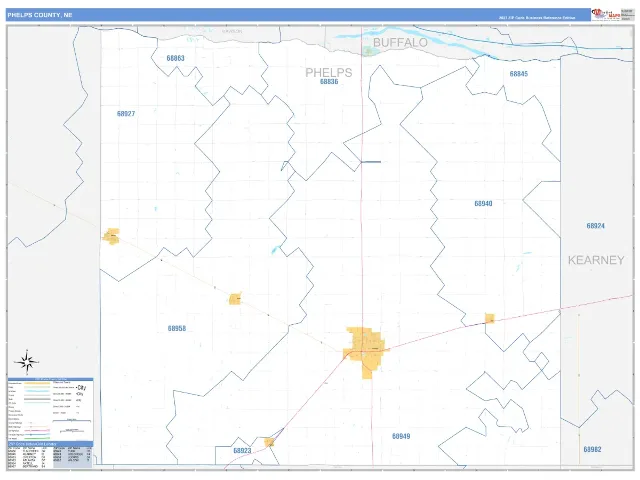Select ZIP code label 68845
The width and height of the screenshot is (640, 480).
pos(519,74)
